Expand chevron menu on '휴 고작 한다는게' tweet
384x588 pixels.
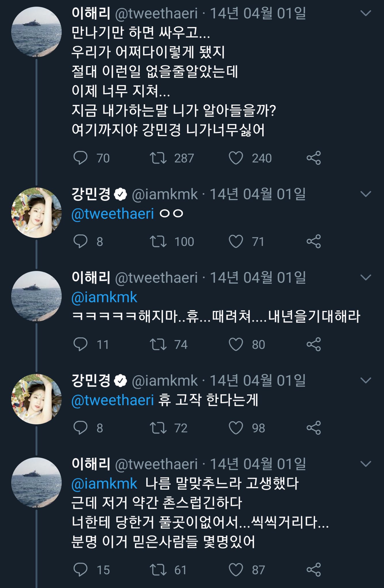click(366, 380)
